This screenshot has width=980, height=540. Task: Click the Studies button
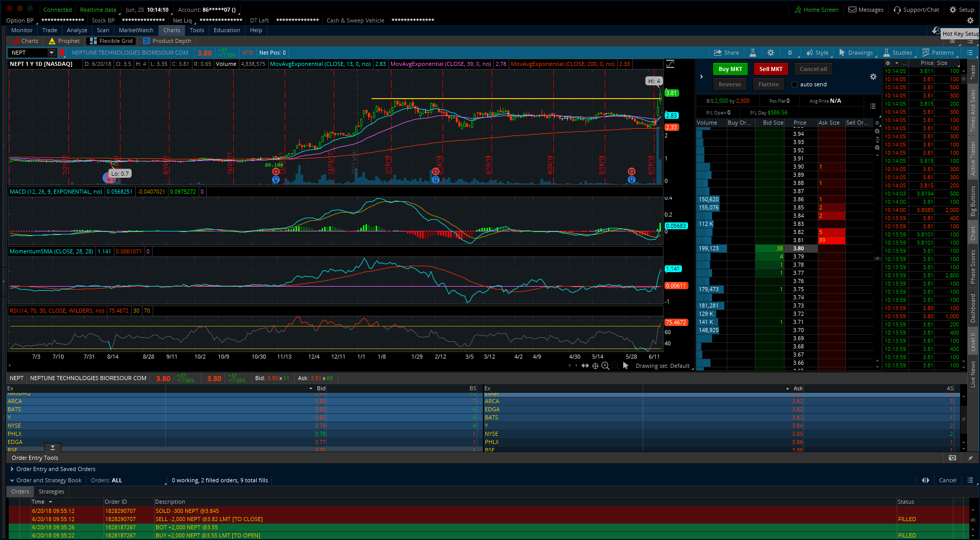point(897,53)
